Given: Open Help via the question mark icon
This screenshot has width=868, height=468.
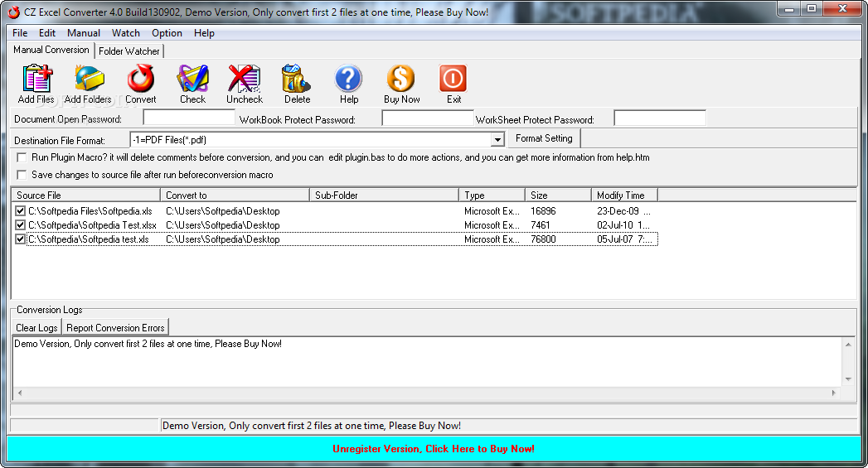Looking at the screenshot, I should tap(349, 79).
